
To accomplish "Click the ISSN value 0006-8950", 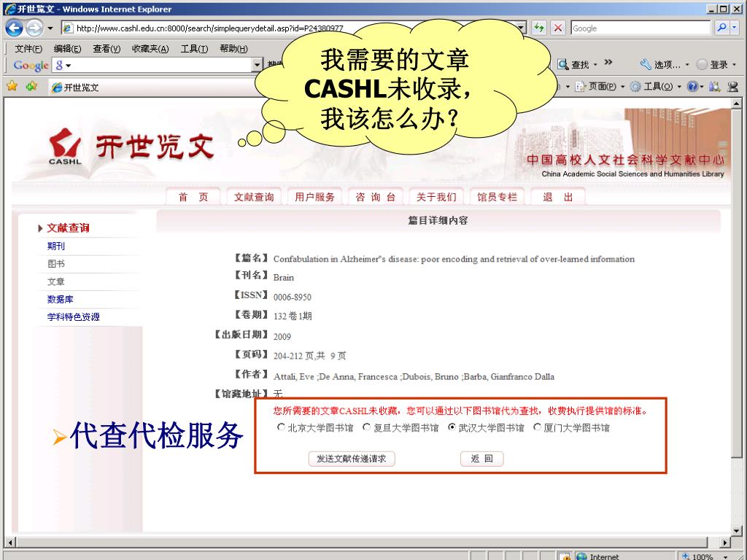I will click(292, 297).
